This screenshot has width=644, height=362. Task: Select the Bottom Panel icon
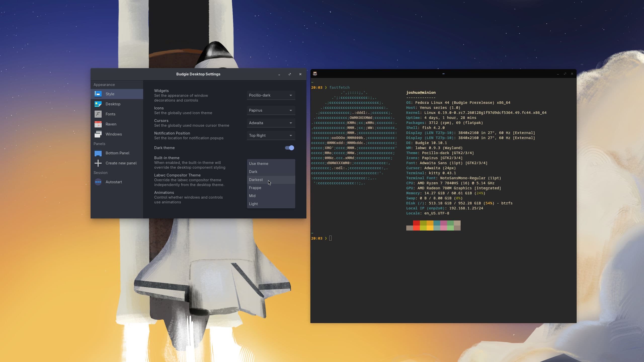coord(98,153)
